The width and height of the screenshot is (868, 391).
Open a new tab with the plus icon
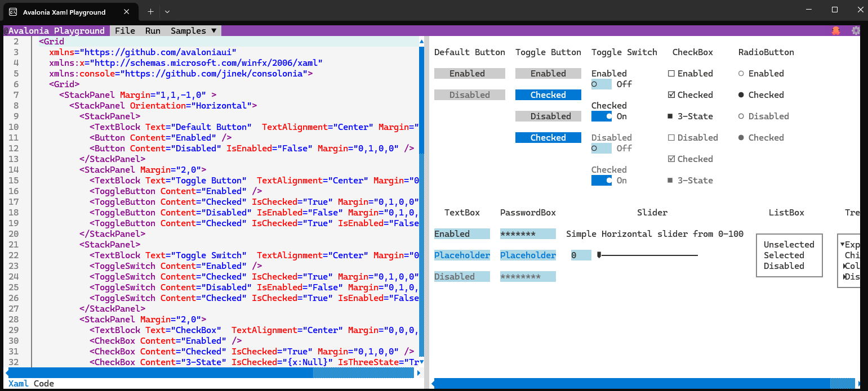150,11
